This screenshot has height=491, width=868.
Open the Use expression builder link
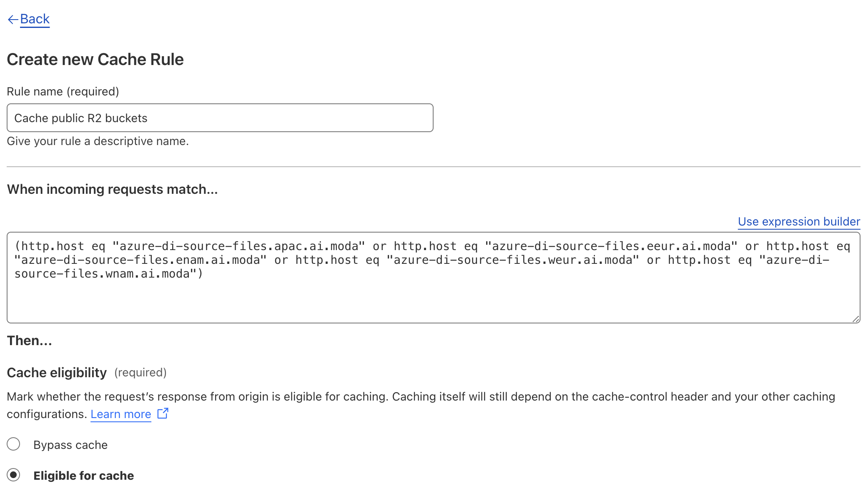point(798,222)
